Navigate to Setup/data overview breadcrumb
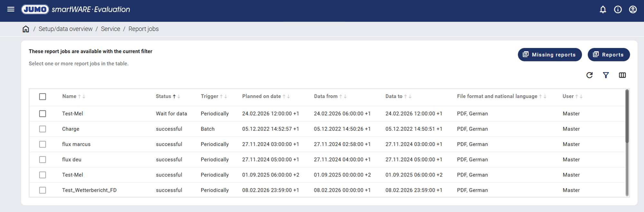The height and width of the screenshot is (212, 644). [65, 29]
